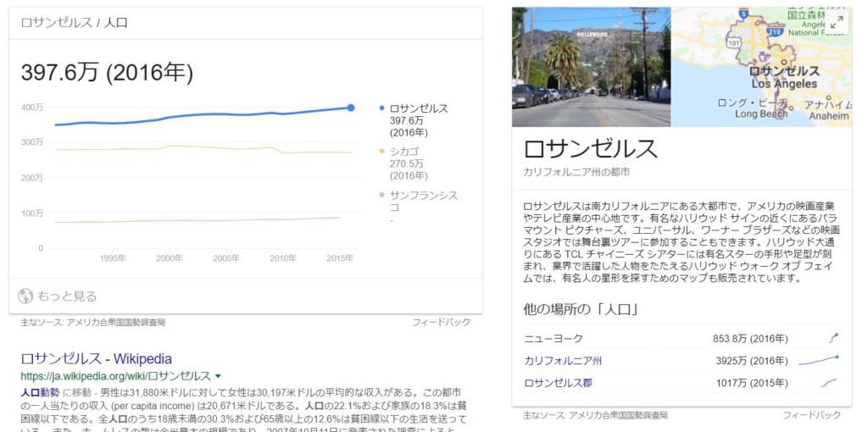Click the 人口動勢 jump link in the snippet

[40, 393]
